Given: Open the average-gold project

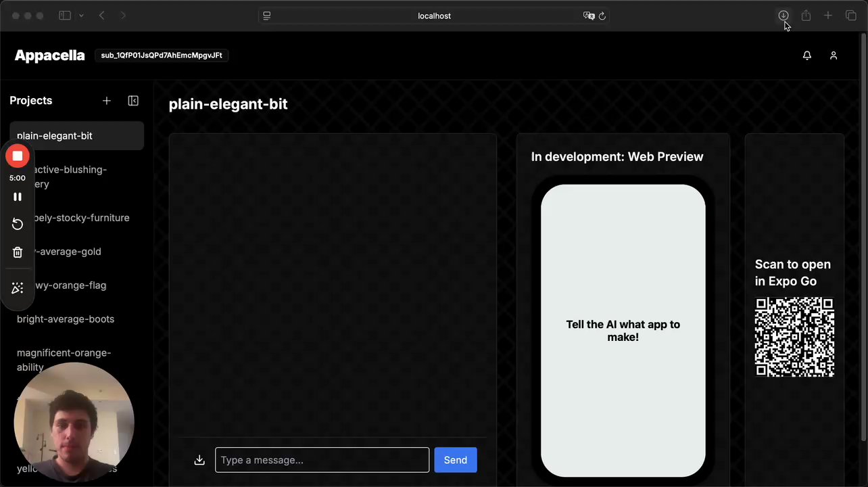Looking at the screenshot, I should (77, 252).
